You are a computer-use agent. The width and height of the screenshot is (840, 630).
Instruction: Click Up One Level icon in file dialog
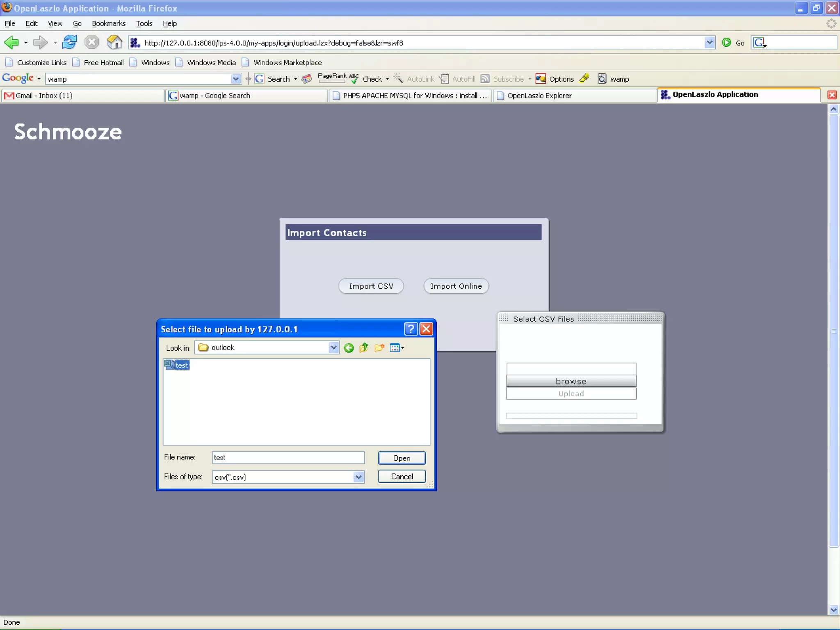[364, 348]
